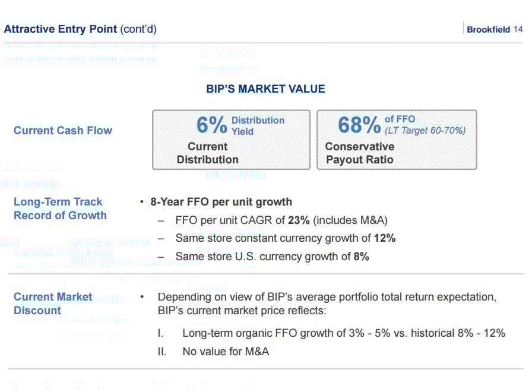The height and width of the screenshot is (392, 532).
Task: Click the 'Conservative Payout Ratio' box label
Action: tap(359, 153)
